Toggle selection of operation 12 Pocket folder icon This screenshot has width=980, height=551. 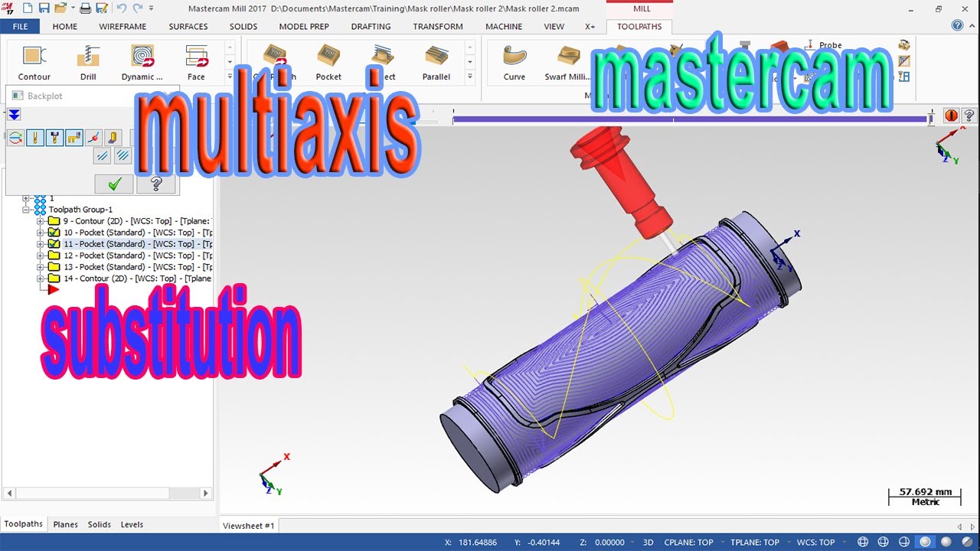[54, 256]
